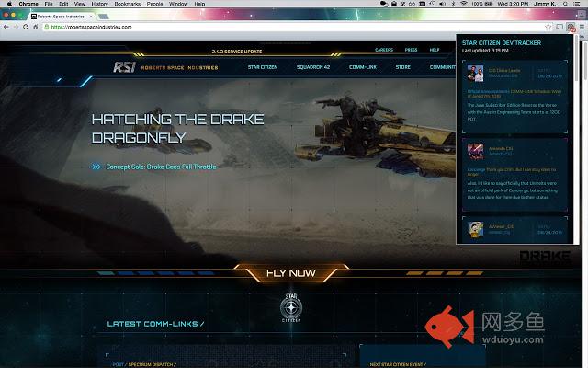
Task: Click Amanda CIG's profile avatar
Action: click(x=476, y=152)
